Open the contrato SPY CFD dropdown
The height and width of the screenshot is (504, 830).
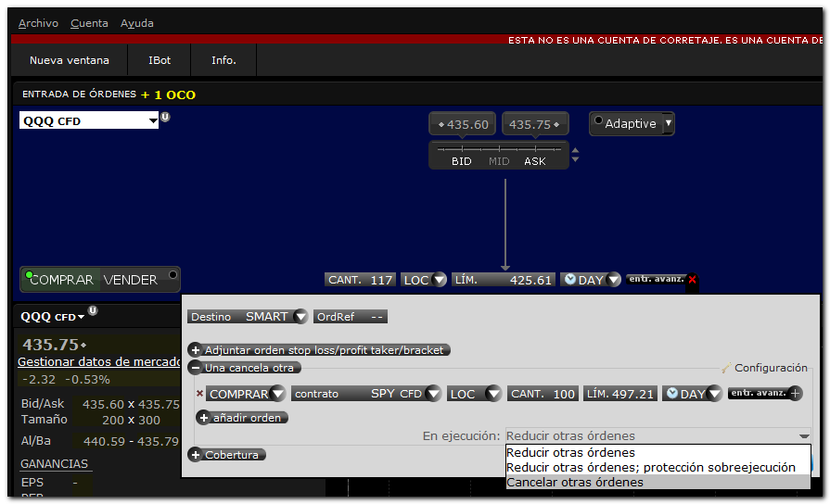pos(433,394)
